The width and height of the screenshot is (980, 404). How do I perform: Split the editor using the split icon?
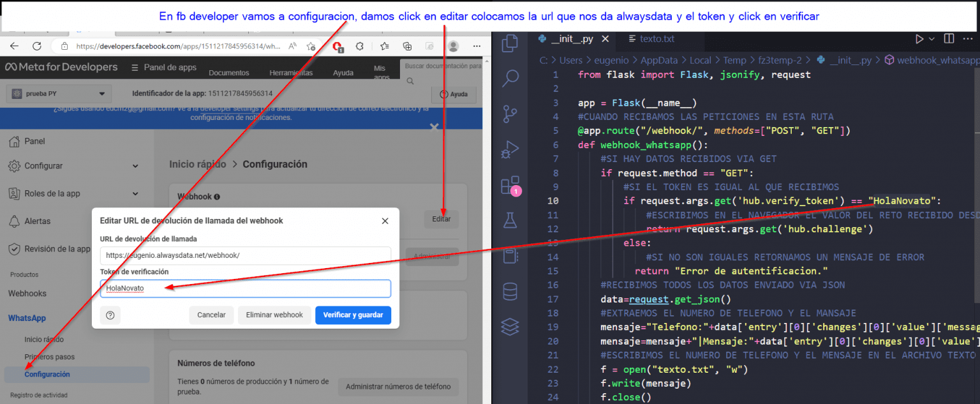(x=949, y=38)
